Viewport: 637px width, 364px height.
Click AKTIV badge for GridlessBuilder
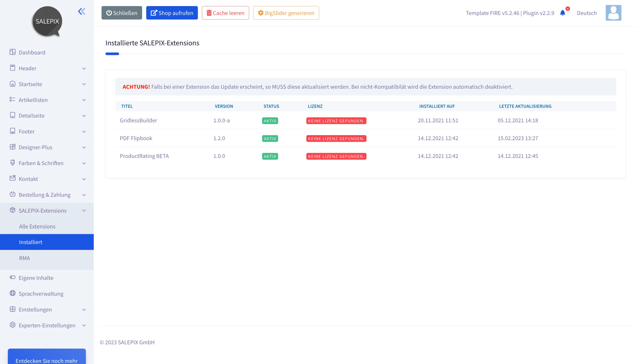pyautogui.click(x=270, y=121)
